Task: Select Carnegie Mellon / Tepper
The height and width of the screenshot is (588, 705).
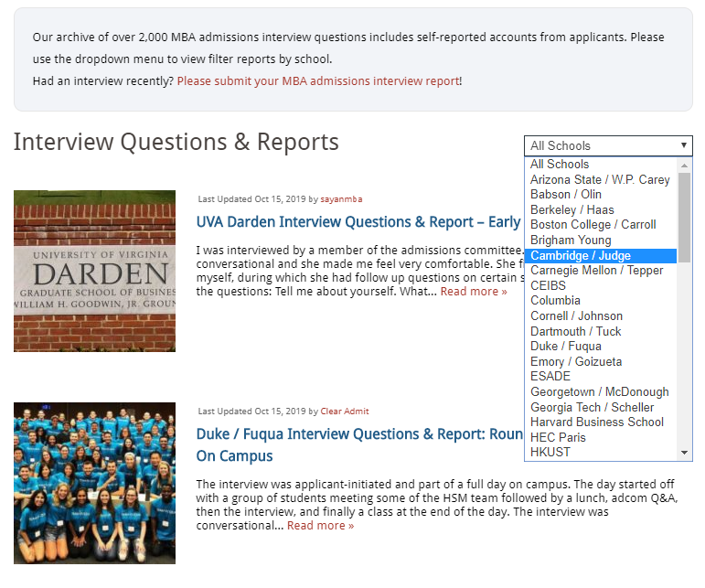Action: pyautogui.click(x=601, y=270)
